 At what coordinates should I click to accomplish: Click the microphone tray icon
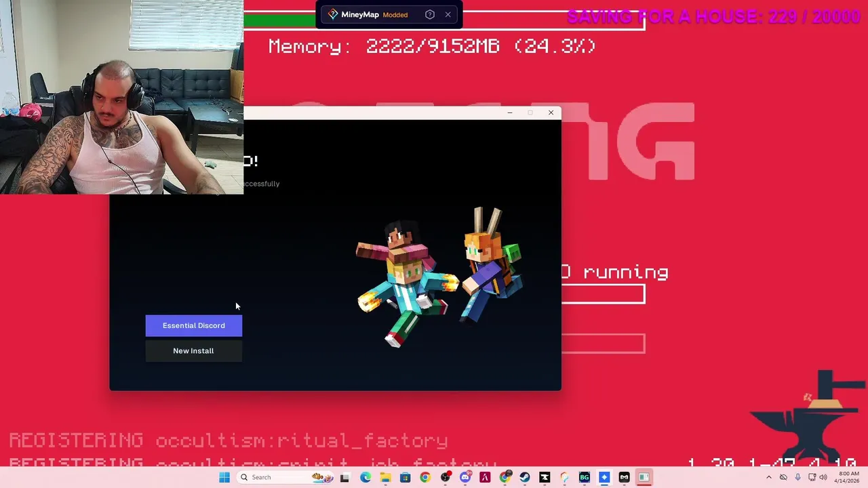tap(797, 477)
